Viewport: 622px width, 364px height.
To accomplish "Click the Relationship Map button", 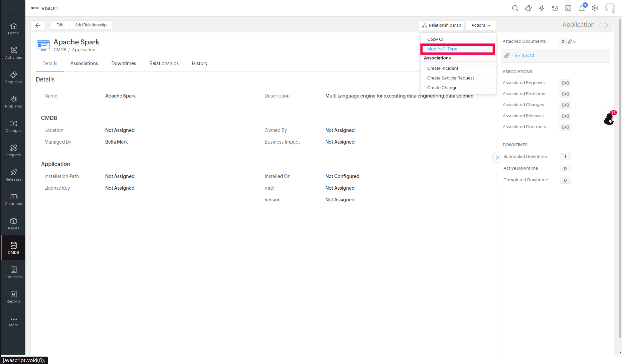I will pyautogui.click(x=441, y=25).
